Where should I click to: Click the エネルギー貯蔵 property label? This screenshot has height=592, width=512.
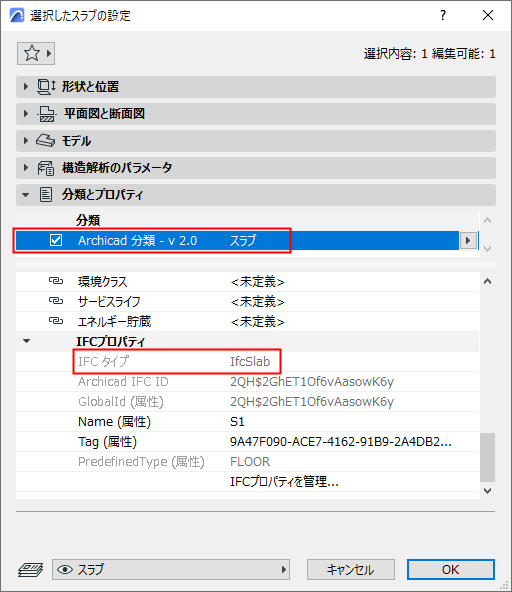[114, 322]
